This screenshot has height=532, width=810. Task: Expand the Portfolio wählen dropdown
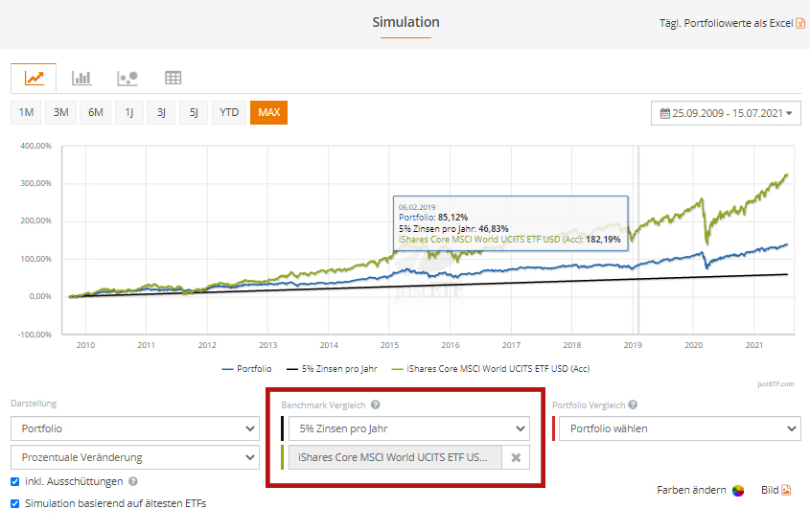[680, 428]
